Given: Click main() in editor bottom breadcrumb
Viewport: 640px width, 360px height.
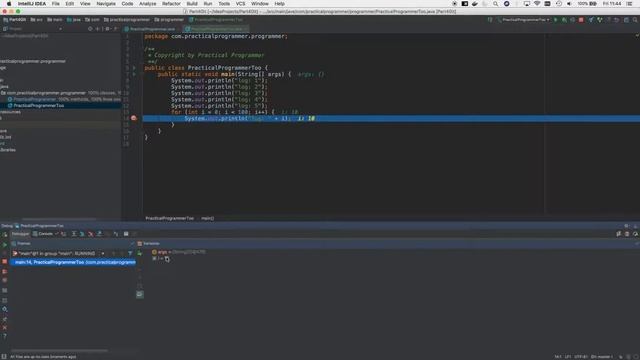Looking at the screenshot, I should coord(207,218).
